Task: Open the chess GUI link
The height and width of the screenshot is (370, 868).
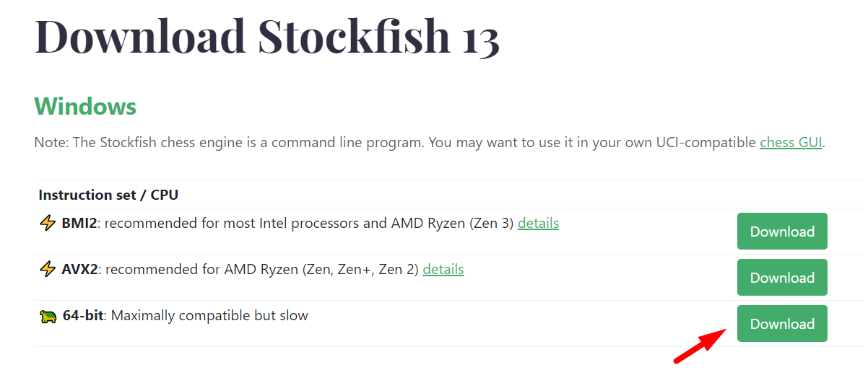Action: click(791, 142)
